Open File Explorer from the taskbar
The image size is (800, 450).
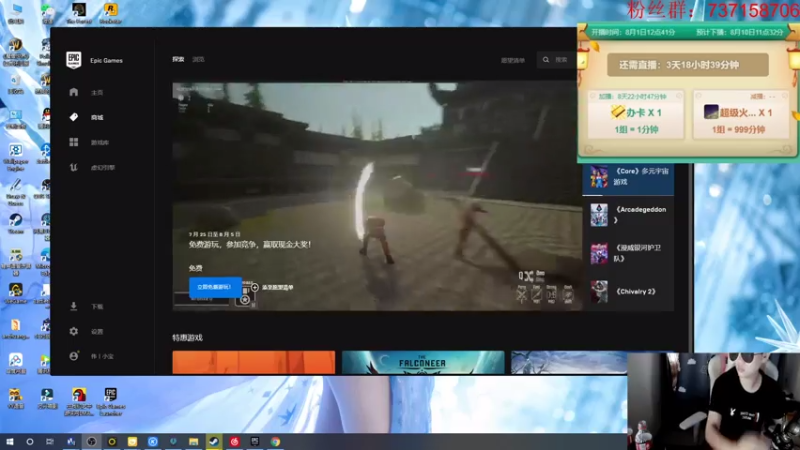tap(193, 441)
